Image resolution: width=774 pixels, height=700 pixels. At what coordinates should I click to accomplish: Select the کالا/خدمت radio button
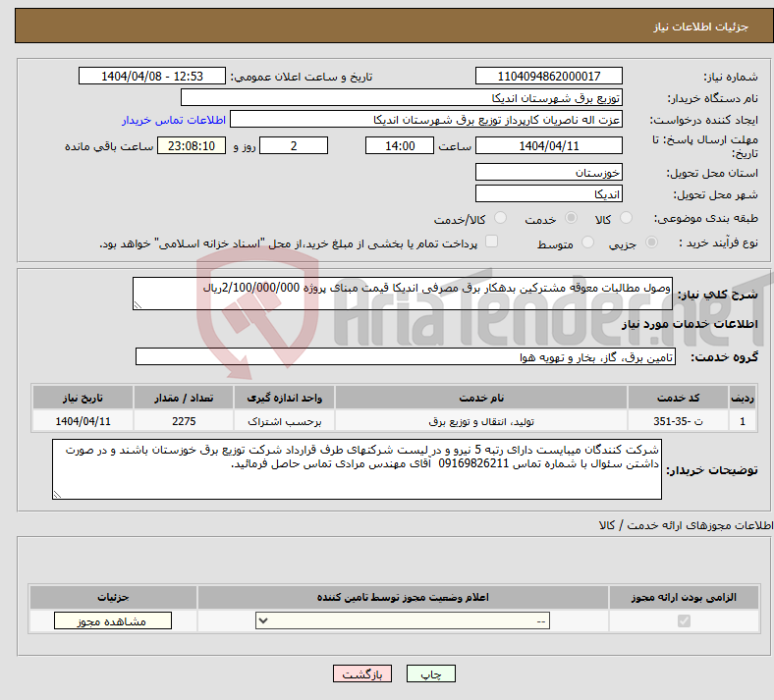click(x=500, y=218)
